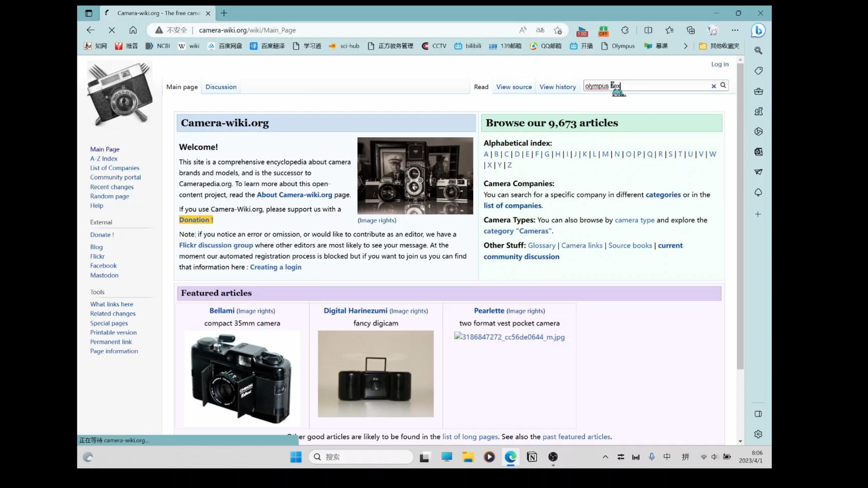Open the Recent changes link
868x488 pixels.
(x=112, y=187)
